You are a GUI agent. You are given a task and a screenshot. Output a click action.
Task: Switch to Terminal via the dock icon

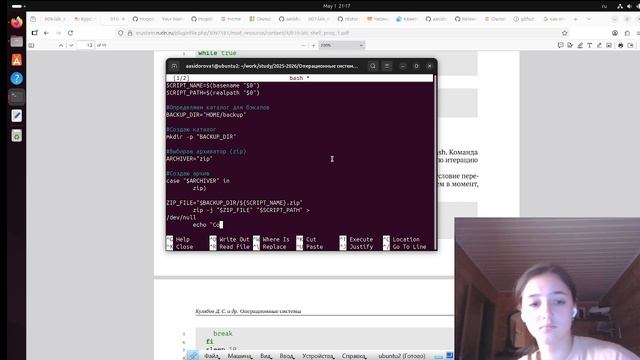point(17,97)
